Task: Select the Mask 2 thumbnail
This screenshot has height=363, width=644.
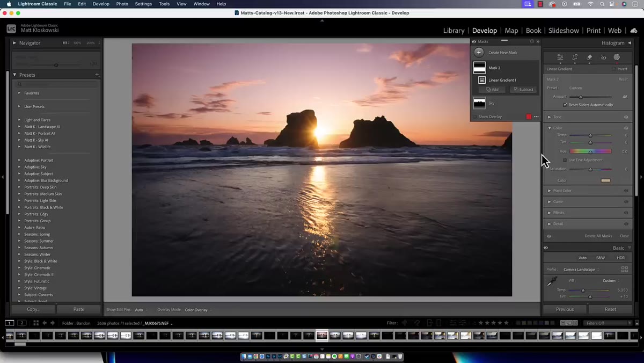Action: pyautogui.click(x=479, y=68)
